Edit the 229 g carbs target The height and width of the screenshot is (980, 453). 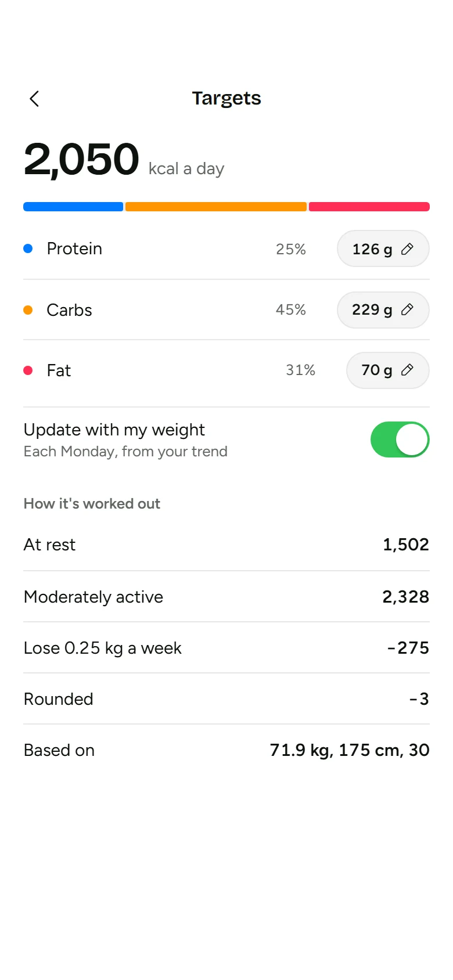pos(383,310)
